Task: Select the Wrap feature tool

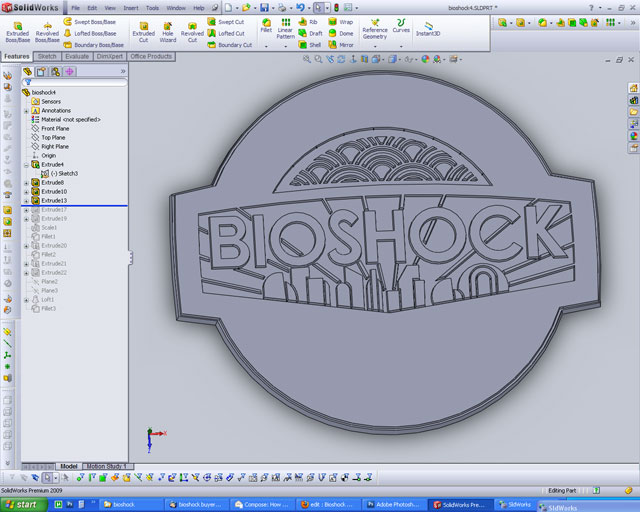Action: (341, 22)
